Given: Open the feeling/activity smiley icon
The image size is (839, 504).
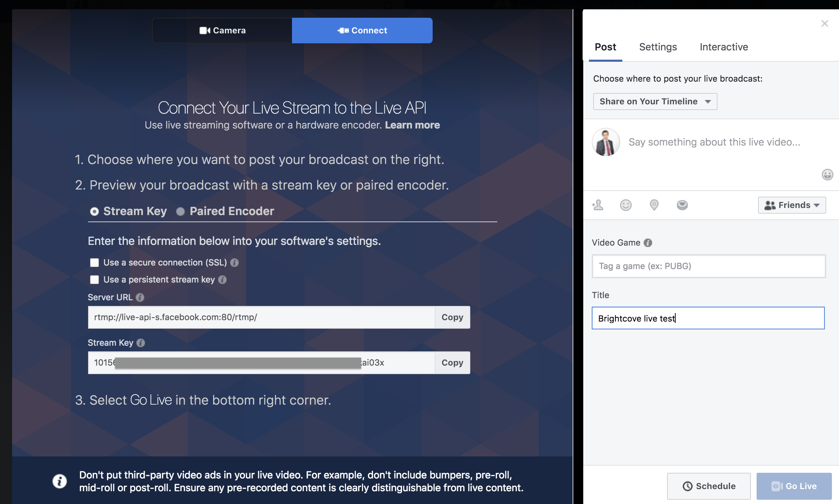Looking at the screenshot, I should 626,205.
